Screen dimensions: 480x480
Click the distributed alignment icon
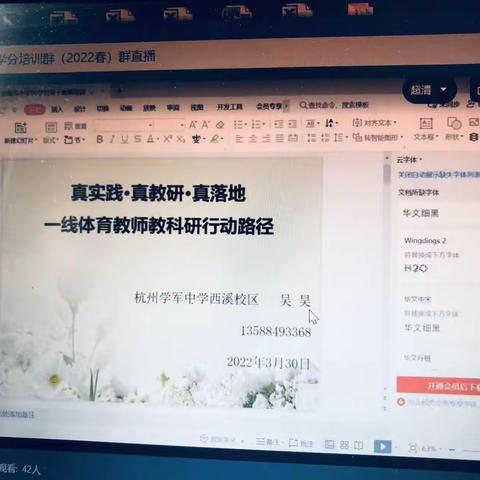[293, 138]
